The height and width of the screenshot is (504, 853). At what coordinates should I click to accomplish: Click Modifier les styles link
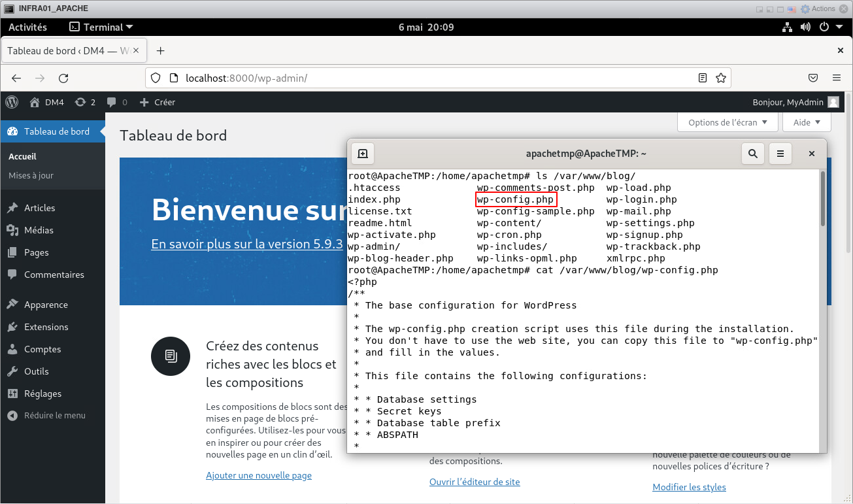point(689,487)
